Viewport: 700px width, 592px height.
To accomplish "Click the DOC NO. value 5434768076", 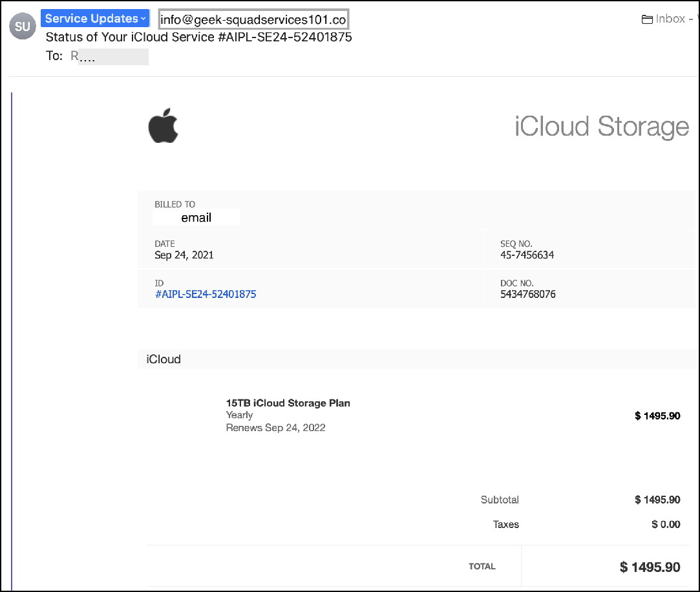I will (527, 294).
